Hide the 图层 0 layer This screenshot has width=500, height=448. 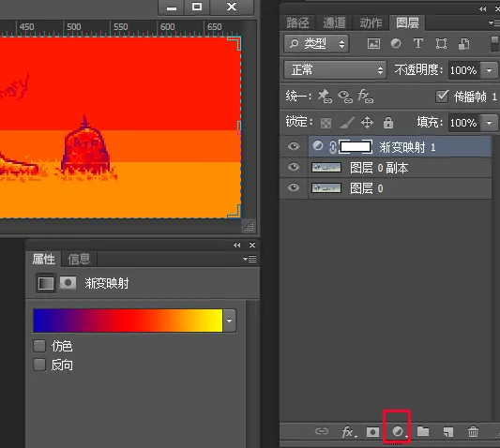[294, 187]
